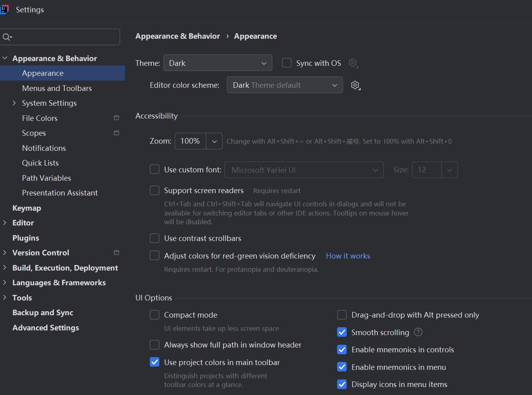This screenshot has height=395, width=532.
Task: Click Appearance & Behavior in the breadcrumb
Action: click(178, 36)
